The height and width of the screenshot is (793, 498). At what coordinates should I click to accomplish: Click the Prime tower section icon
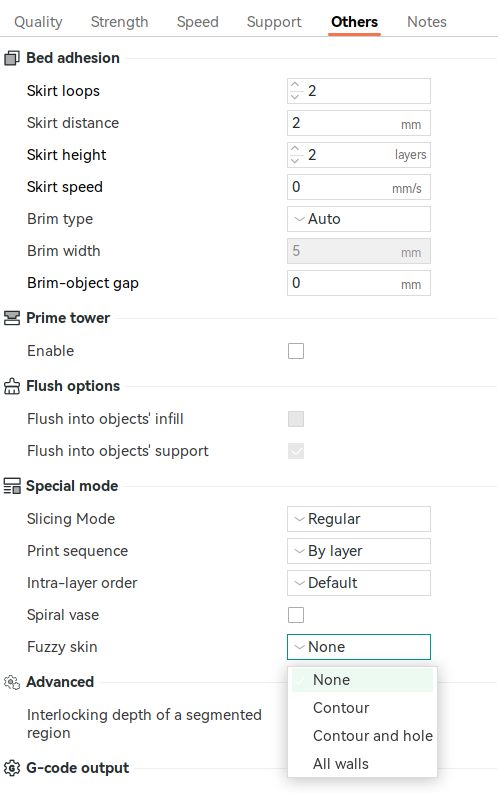[12, 318]
